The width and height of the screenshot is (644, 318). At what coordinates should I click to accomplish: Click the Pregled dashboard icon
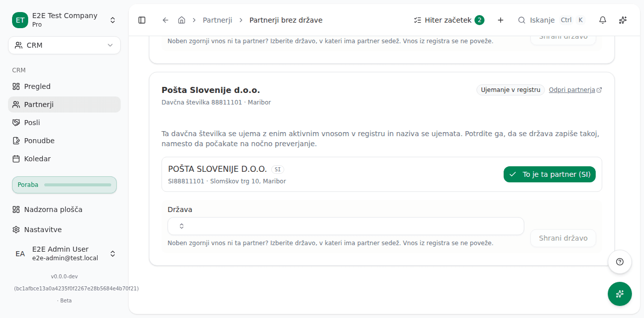pyautogui.click(x=16, y=86)
